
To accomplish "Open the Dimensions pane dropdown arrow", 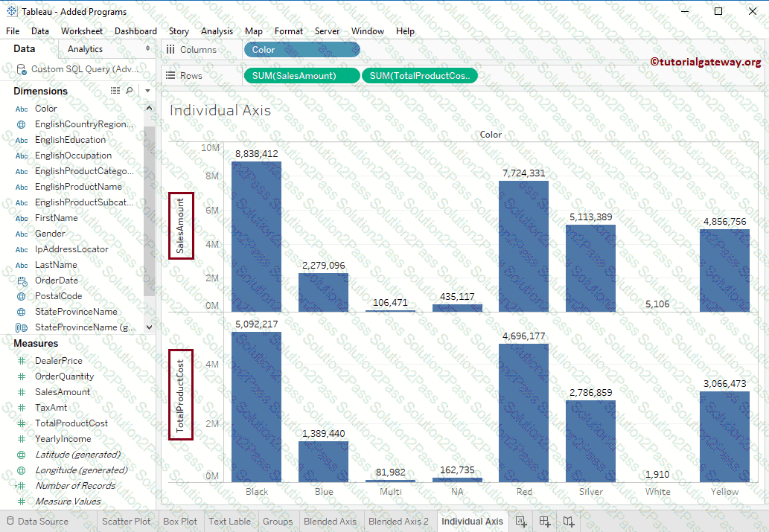I will pyautogui.click(x=147, y=91).
